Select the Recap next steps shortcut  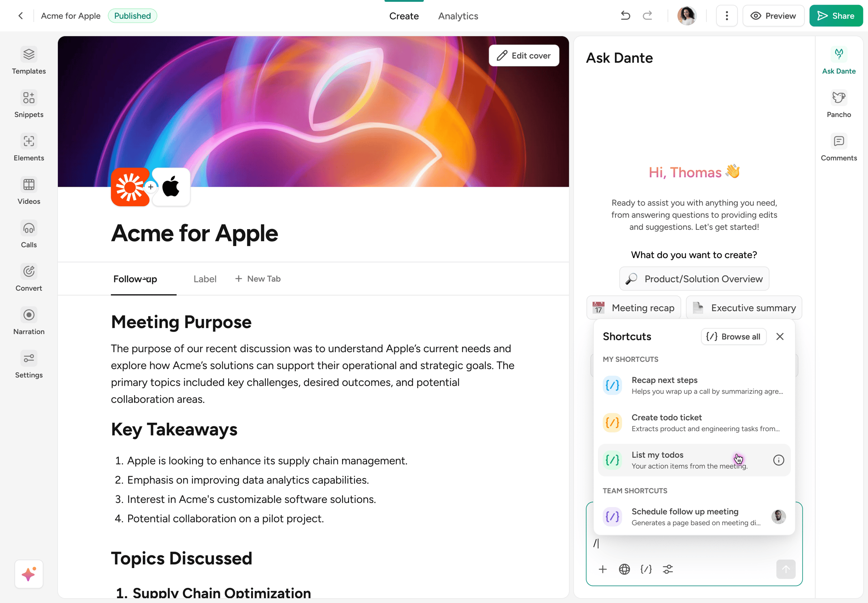[x=694, y=385]
